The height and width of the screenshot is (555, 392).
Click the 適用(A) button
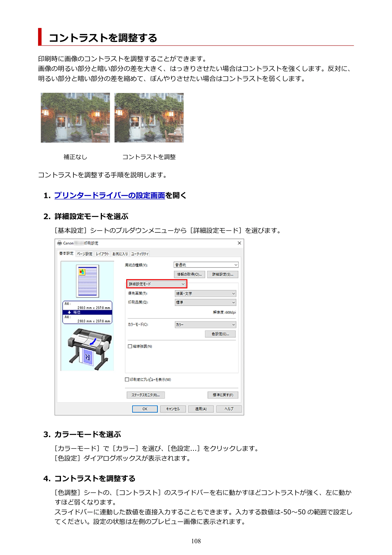[x=201, y=409]
